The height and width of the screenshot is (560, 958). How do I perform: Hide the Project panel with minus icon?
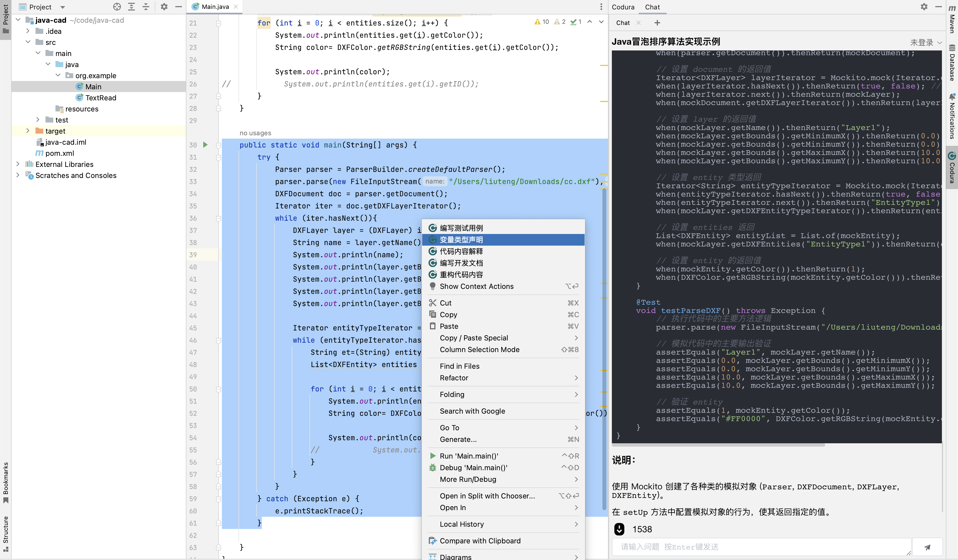[x=178, y=7]
